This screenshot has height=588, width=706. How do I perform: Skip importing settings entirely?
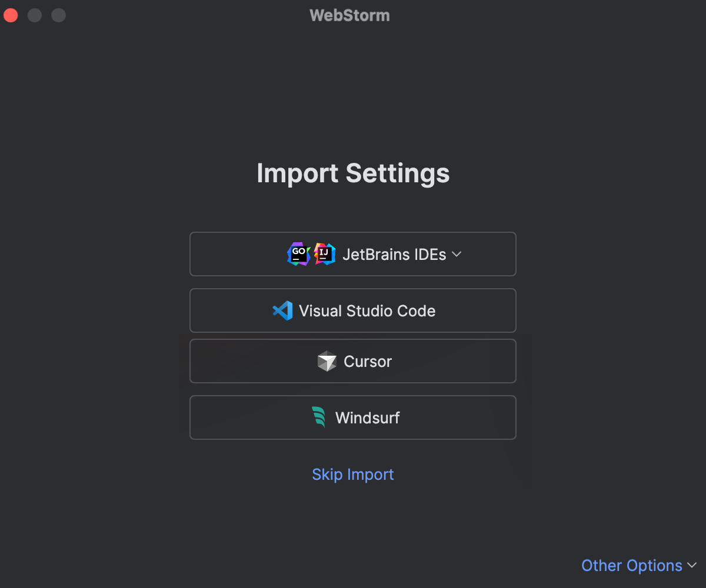tap(353, 475)
